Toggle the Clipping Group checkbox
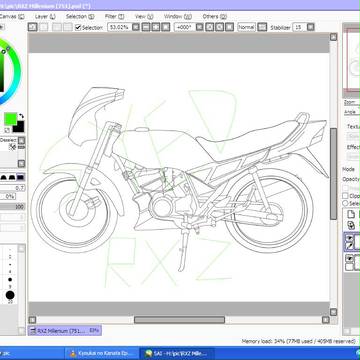 [346, 196]
